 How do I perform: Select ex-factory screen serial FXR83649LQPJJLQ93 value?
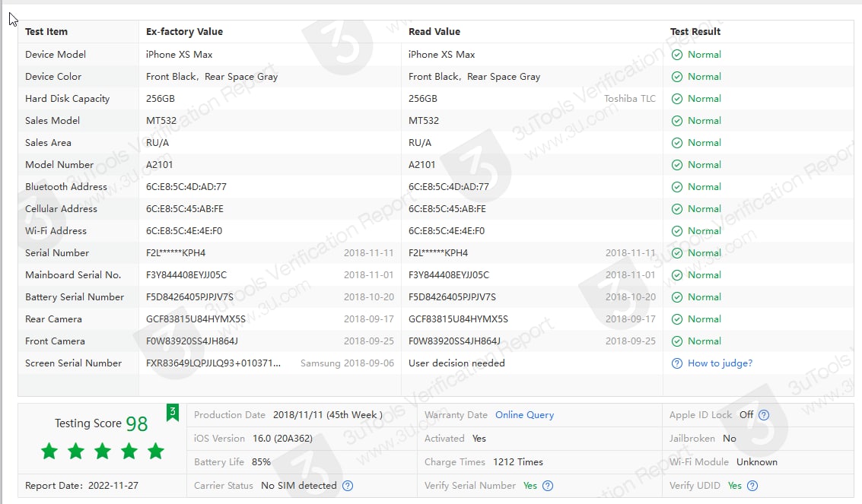tap(213, 363)
